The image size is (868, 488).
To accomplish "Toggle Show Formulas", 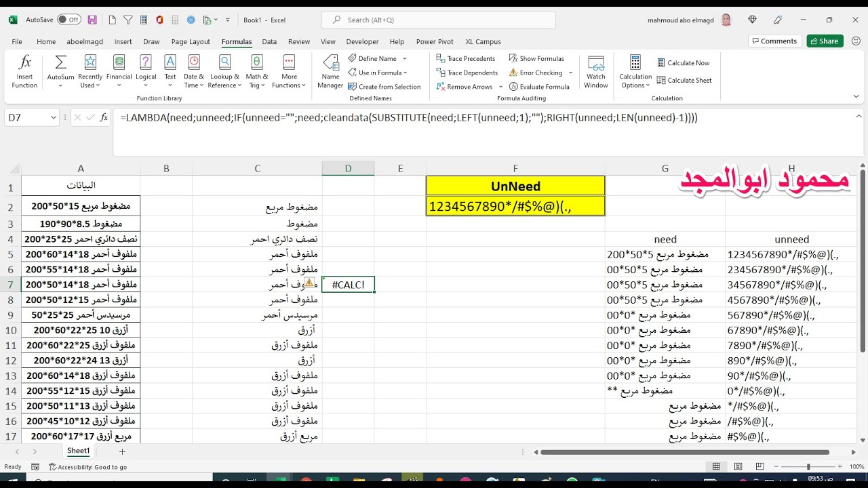I will (536, 58).
